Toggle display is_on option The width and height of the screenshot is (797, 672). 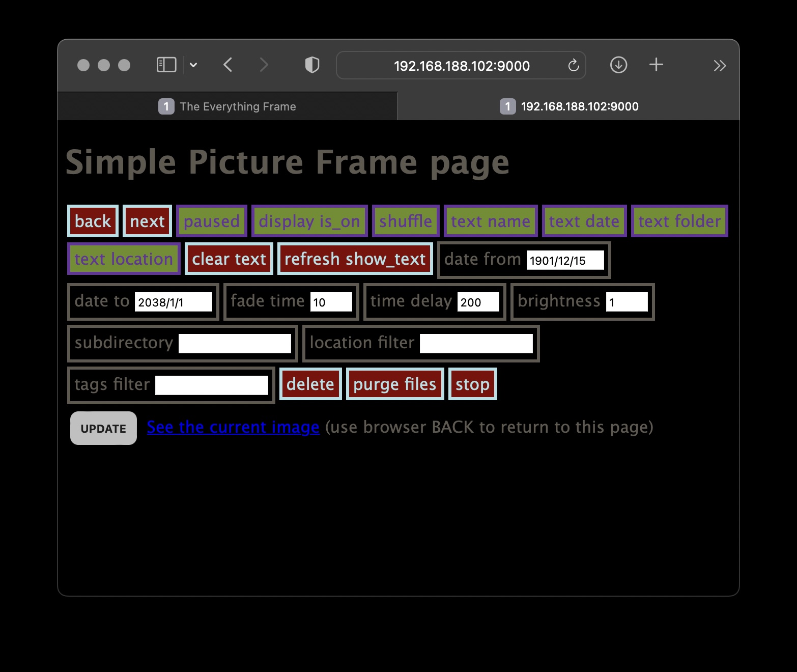(309, 221)
